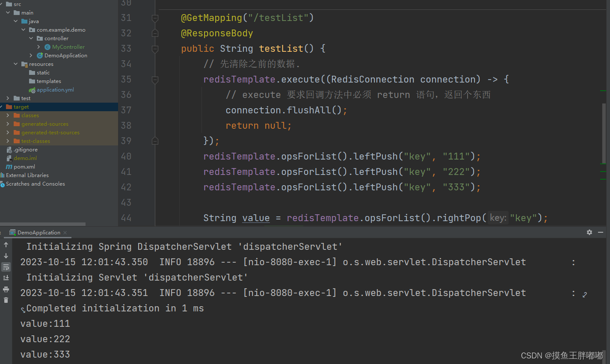Click the Up the stack trace arrow
The image size is (610, 364).
6,245
